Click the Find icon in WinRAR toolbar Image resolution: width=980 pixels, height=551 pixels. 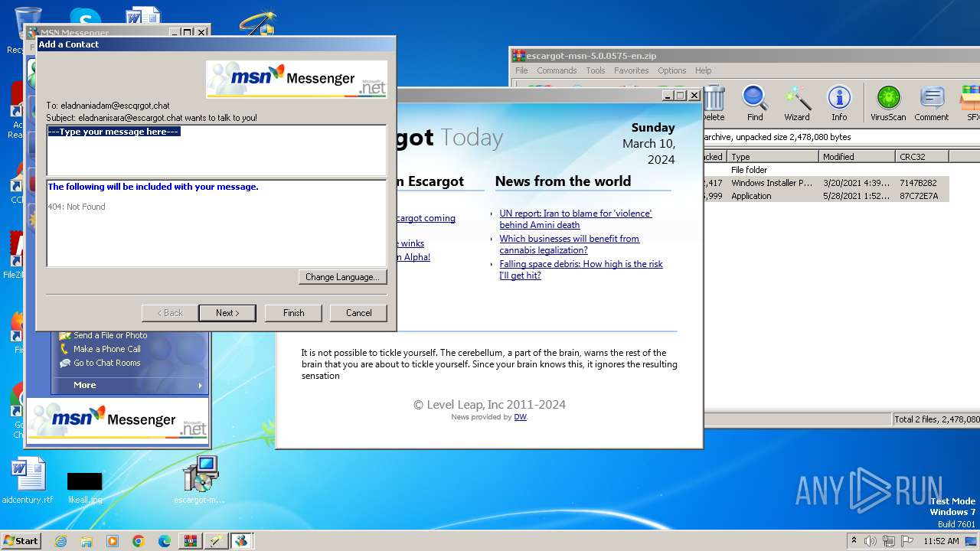coord(755,103)
